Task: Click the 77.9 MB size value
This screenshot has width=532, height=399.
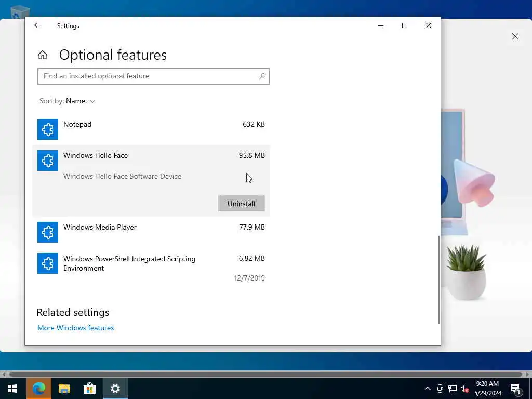Action: (x=252, y=227)
